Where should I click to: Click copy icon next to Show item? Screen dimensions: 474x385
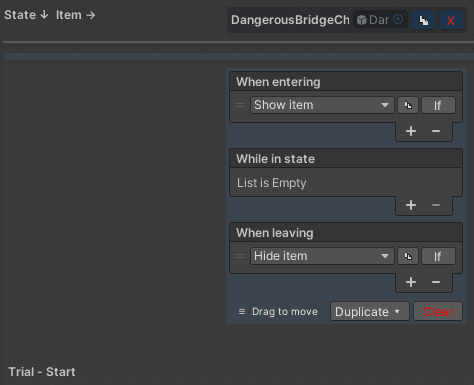tap(408, 105)
